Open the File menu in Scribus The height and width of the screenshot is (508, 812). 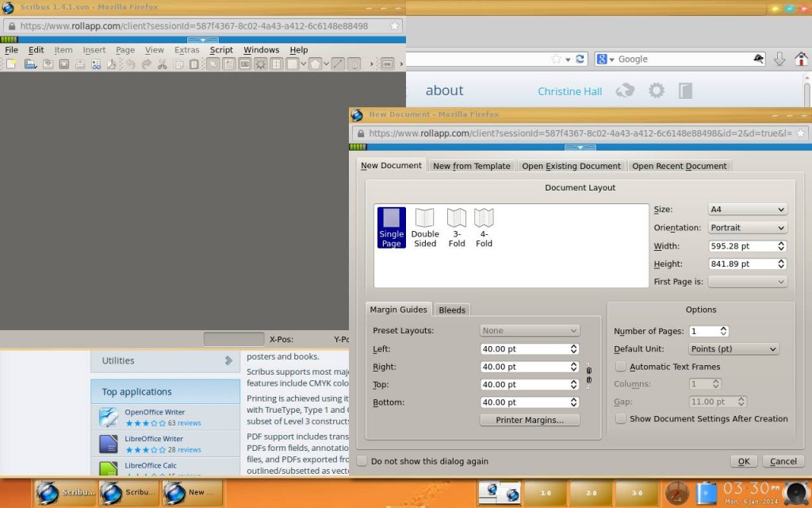coord(11,50)
